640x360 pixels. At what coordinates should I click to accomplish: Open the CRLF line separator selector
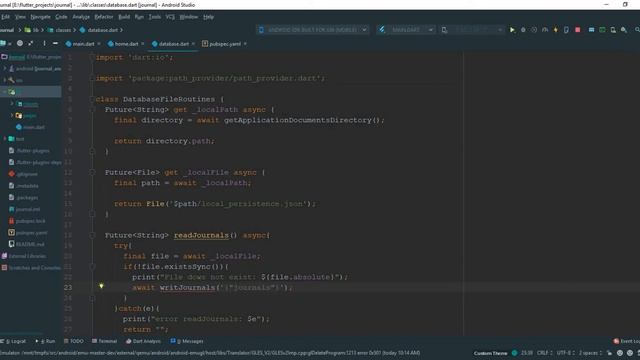pos(544,353)
